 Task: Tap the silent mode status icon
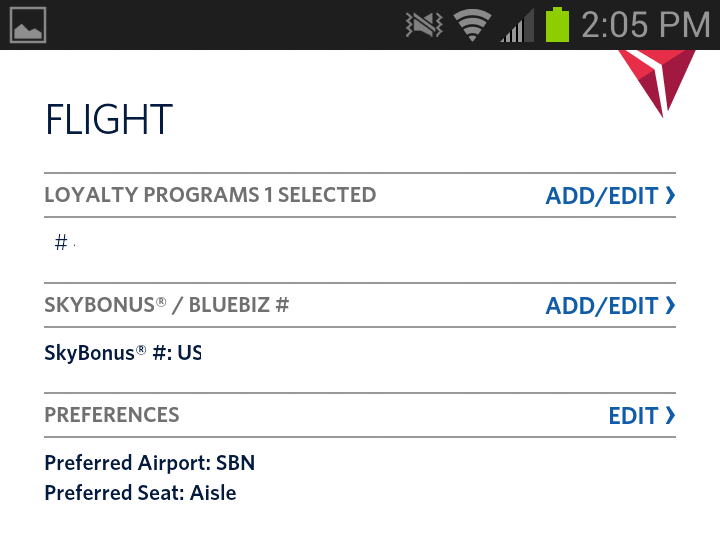tap(424, 25)
